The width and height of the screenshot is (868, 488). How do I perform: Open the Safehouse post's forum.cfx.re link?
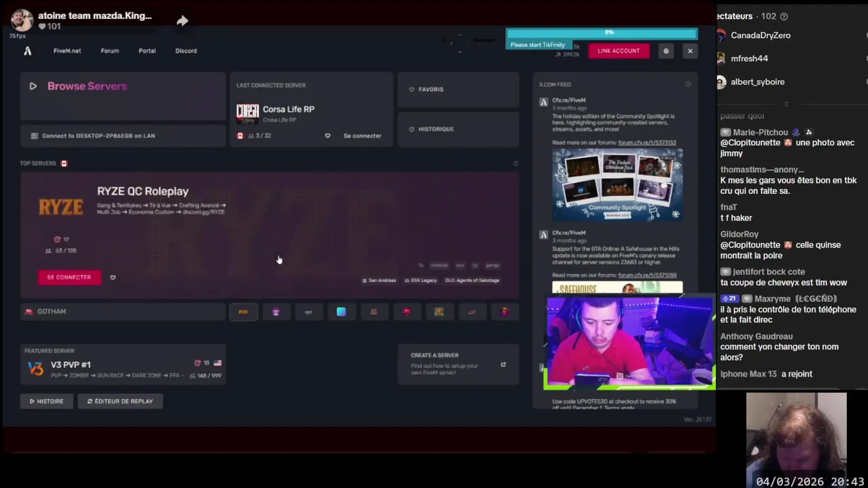647,276
